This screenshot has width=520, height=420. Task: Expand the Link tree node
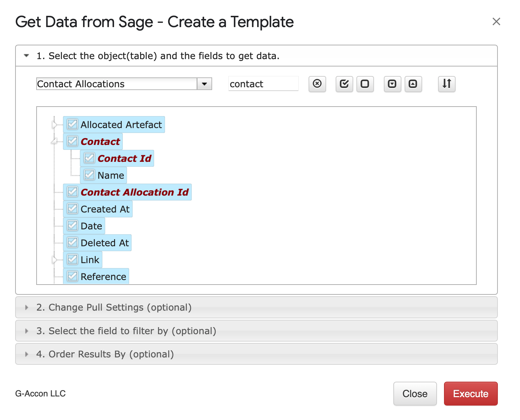point(54,260)
